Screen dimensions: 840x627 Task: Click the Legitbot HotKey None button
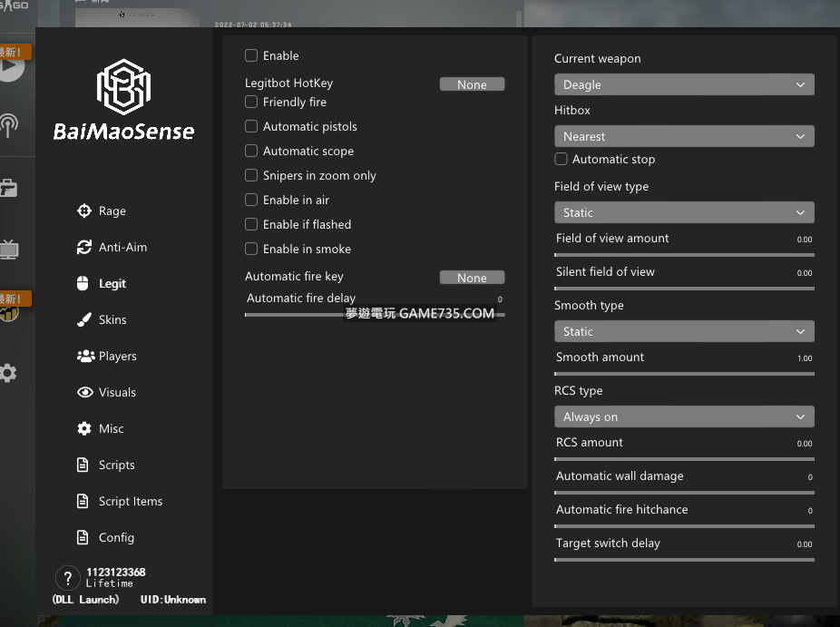[472, 84]
